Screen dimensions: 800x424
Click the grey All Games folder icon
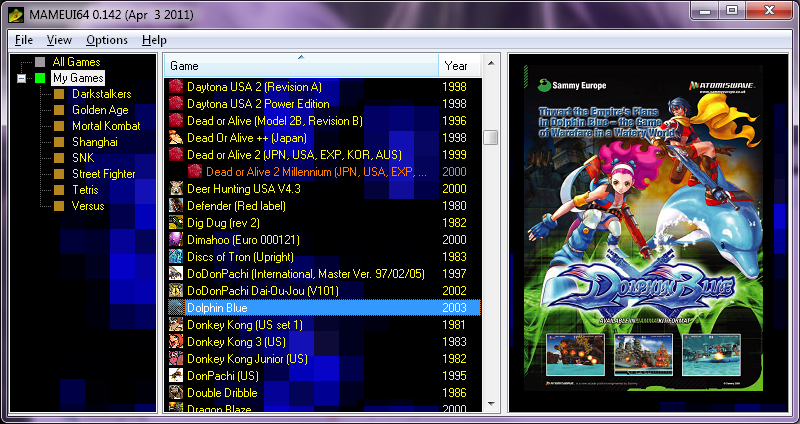point(40,62)
